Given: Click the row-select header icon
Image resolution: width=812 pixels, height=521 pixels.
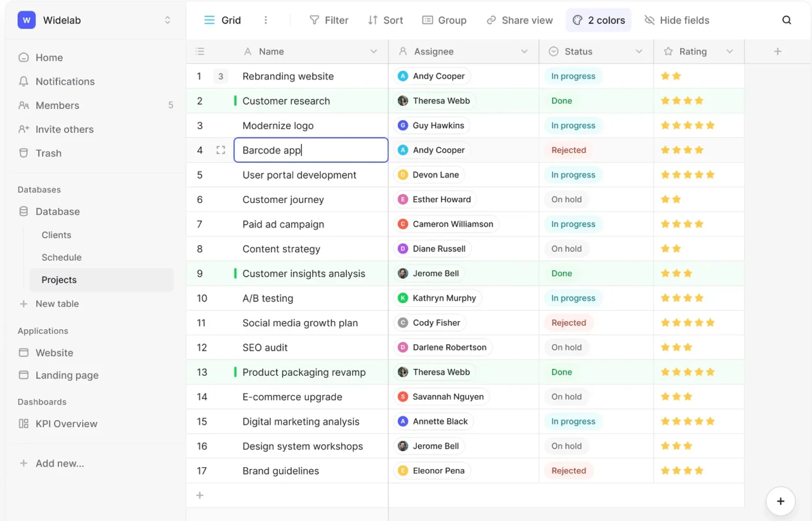Looking at the screenshot, I should [200, 51].
